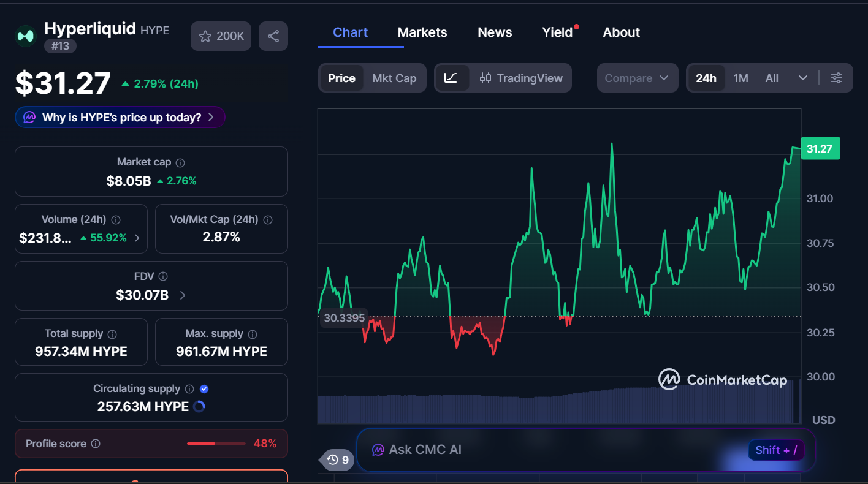Screen dimensions: 868x484
Task: Switch chart to Mkt Cap view
Action: [394, 78]
